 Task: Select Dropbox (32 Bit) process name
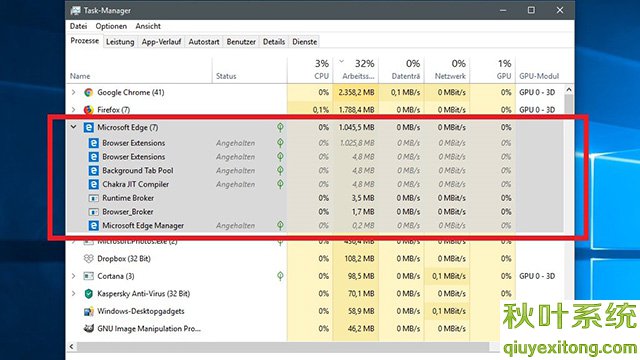pyautogui.click(x=124, y=259)
